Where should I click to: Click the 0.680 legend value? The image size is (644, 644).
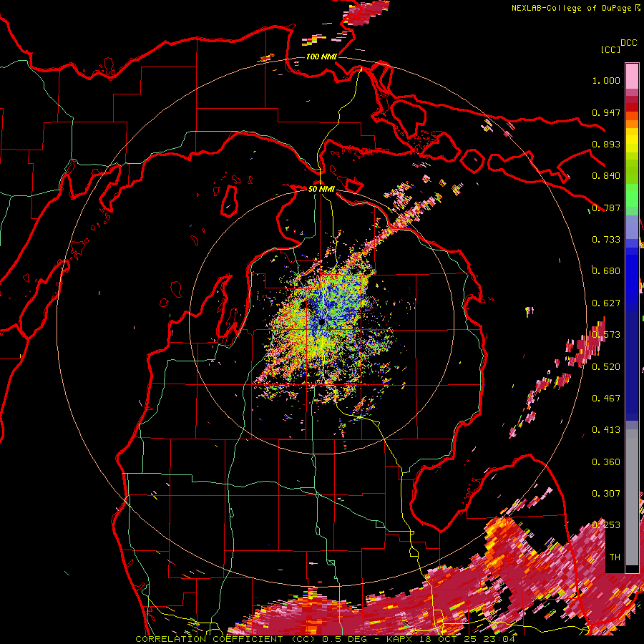coord(606,271)
